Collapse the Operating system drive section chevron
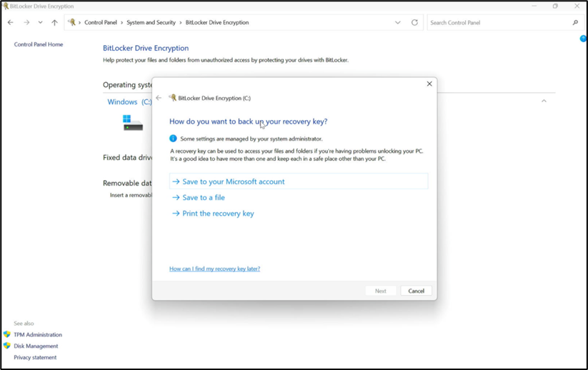This screenshot has height=370, width=588. pos(544,101)
